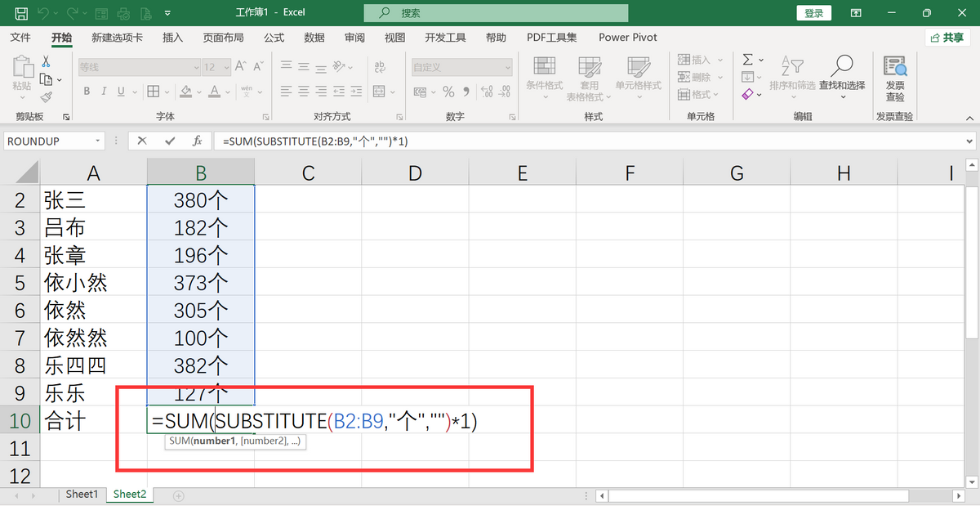
Task: Click the Copy icon
Action: pyautogui.click(x=46, y=79)
